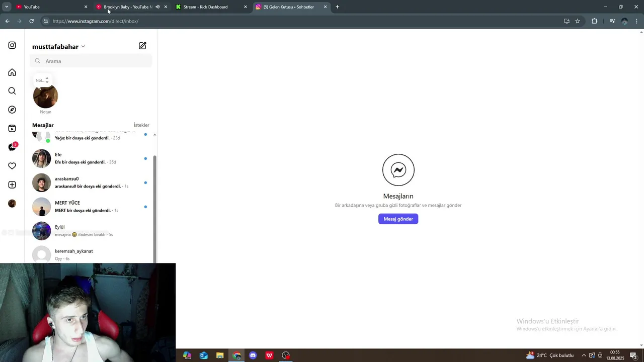Screen dimensions: 644x362
Task: Reload the page
Action: click(x=31, y=21)
